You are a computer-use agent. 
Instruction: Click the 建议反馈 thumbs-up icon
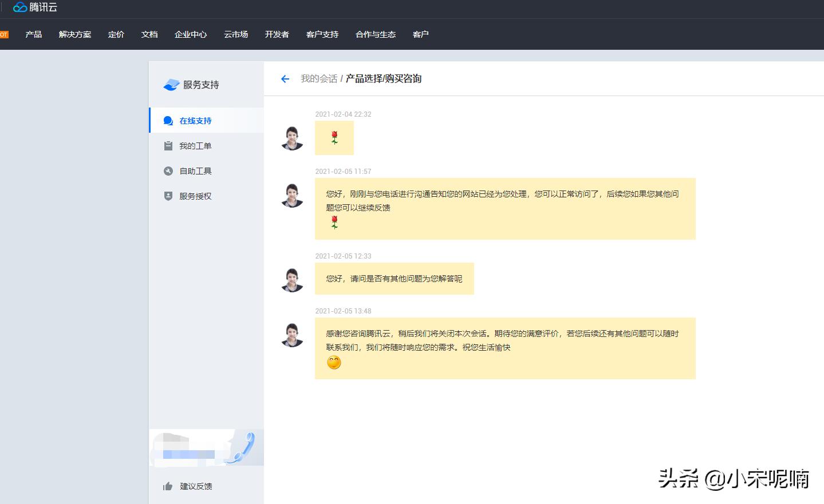167,486
